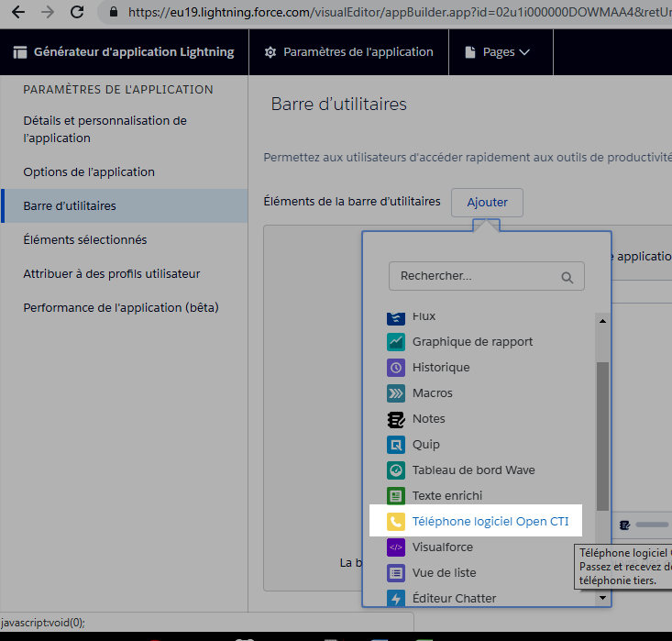Screen dimensions: 672x641
Task: Choose Vue de liste entry
Action: tap(444, 573)
